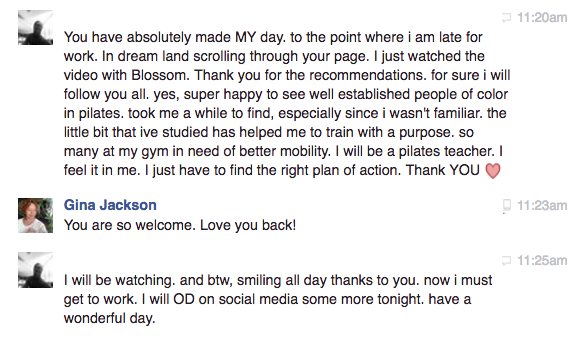The width and height of the screenshot is (584, 360).
Task: Click the chat bubble icon beside 11:25am
Action: pyautogui.click(x=507, y=260)
